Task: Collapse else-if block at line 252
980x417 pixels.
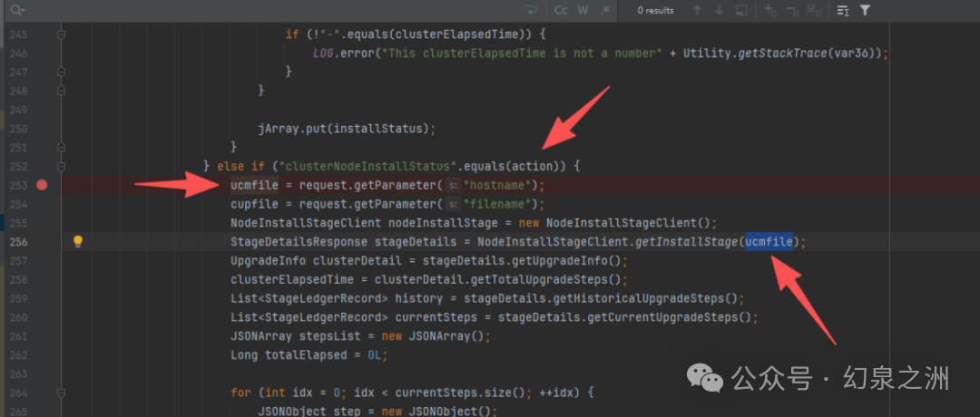Action: [x=61, y=166]
